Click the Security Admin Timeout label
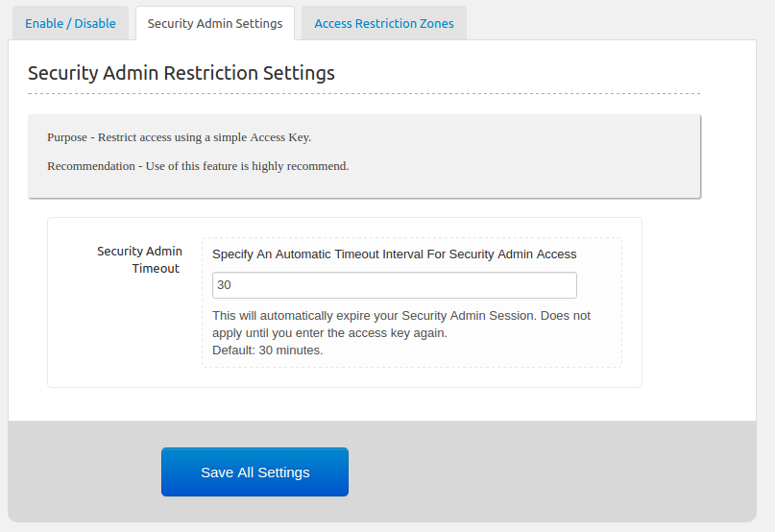 pos(138,259)
